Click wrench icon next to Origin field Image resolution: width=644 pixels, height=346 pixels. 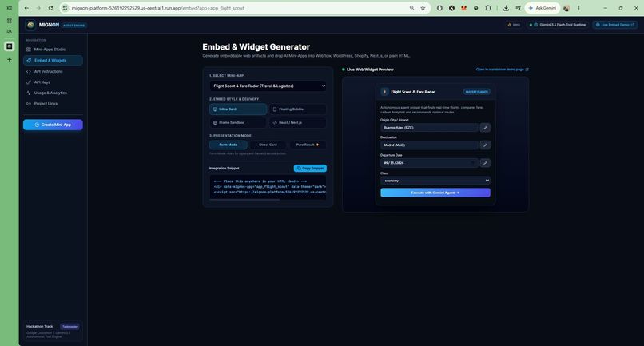[485, 128]
